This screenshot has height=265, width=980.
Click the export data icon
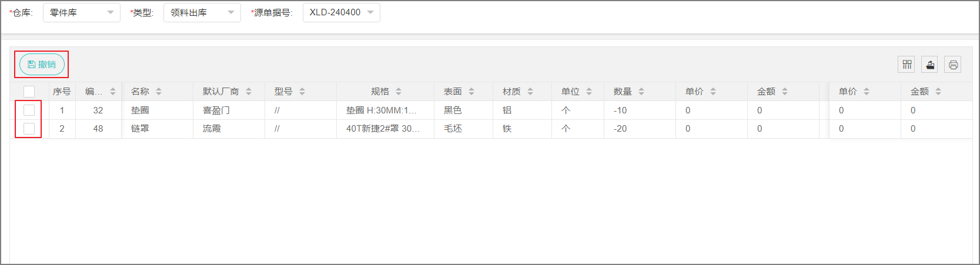[930, 65]
